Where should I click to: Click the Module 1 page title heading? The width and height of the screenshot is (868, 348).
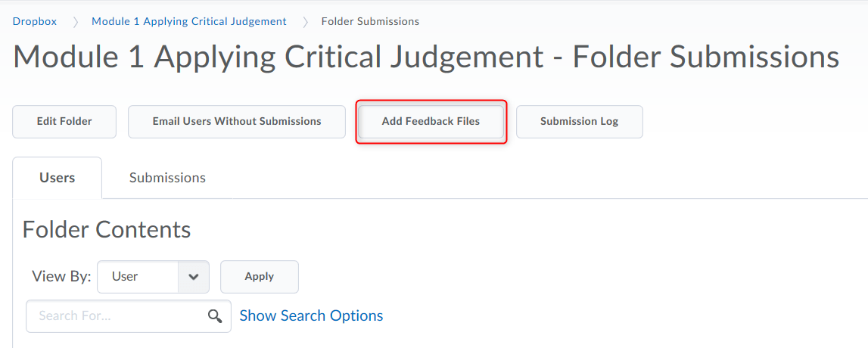(x=426, y=57)
